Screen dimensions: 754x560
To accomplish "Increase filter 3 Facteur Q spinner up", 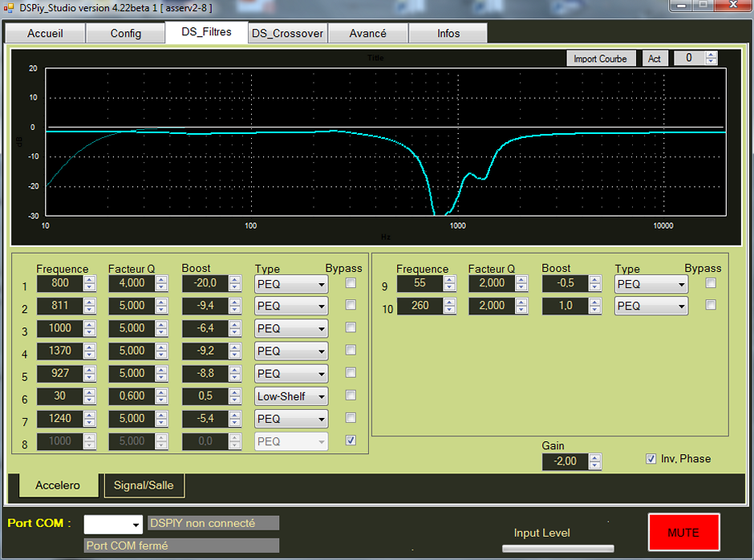I will pos(162,325).
